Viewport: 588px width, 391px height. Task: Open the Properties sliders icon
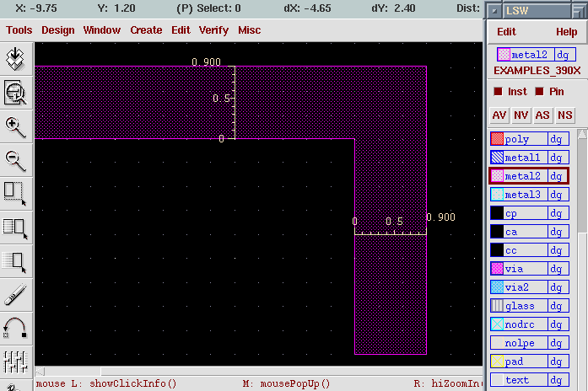tap(15, 362)
